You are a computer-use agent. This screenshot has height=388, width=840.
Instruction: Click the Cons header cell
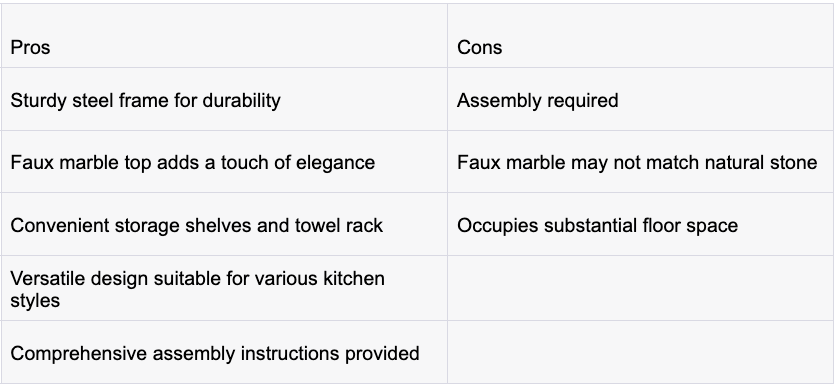tap(640, 36)
